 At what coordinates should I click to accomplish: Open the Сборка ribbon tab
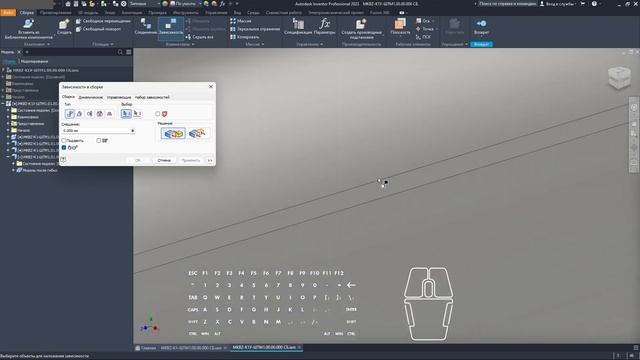pyautogui.click(x=27, y=13)
